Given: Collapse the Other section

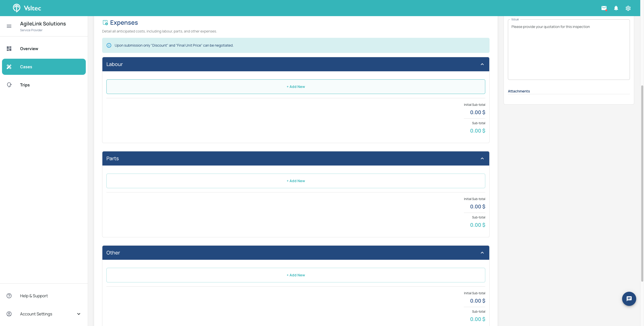Looking at the screenshot, I should coord(482,253).
